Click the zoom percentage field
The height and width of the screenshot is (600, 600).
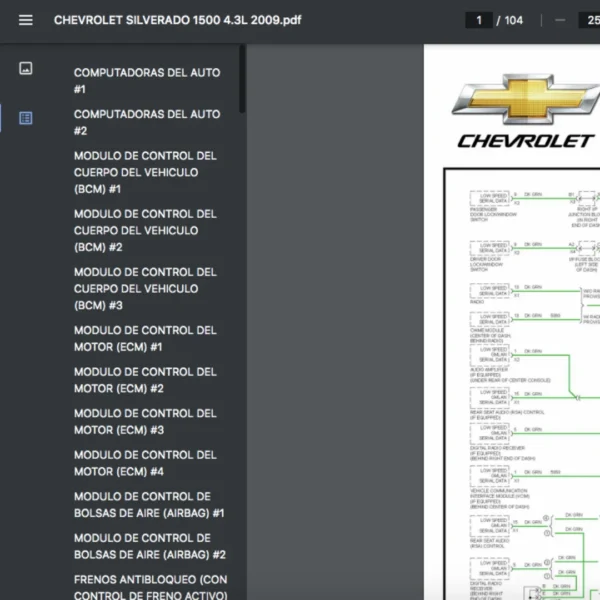pyautogui.click(x=591, y=20)
